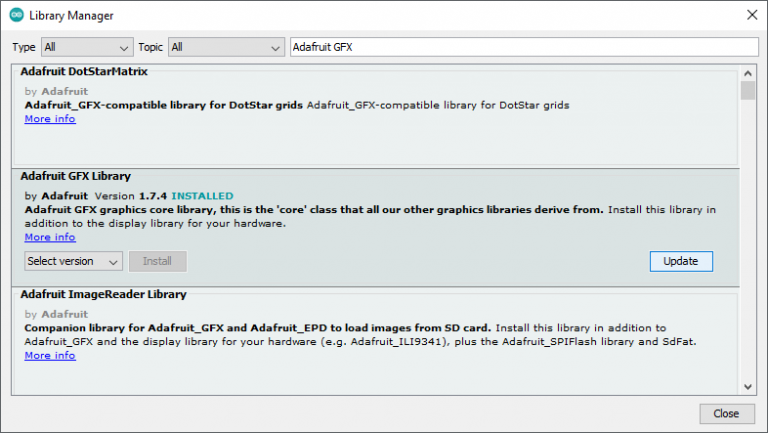This screenshot has width=768, height=433.
Task: Click the search field containing Adafruit GFX
Action: [x=523, y=47]
